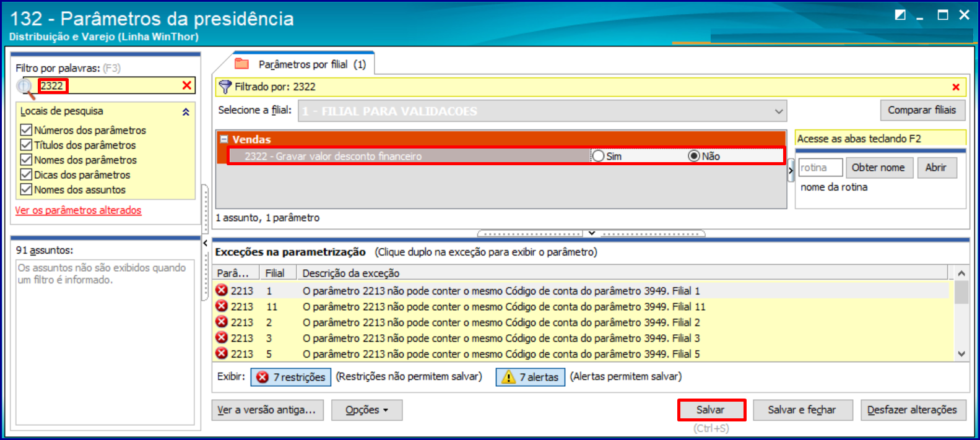Viewport: 980px width, 440px height.
Task: Click error icon on exception row Filial 2
Action: (x=222, y=322)
